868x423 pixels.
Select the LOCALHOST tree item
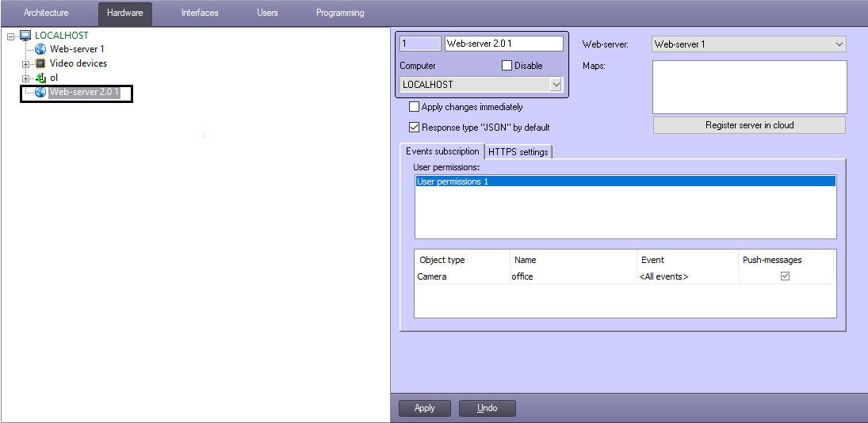point(62,36)
